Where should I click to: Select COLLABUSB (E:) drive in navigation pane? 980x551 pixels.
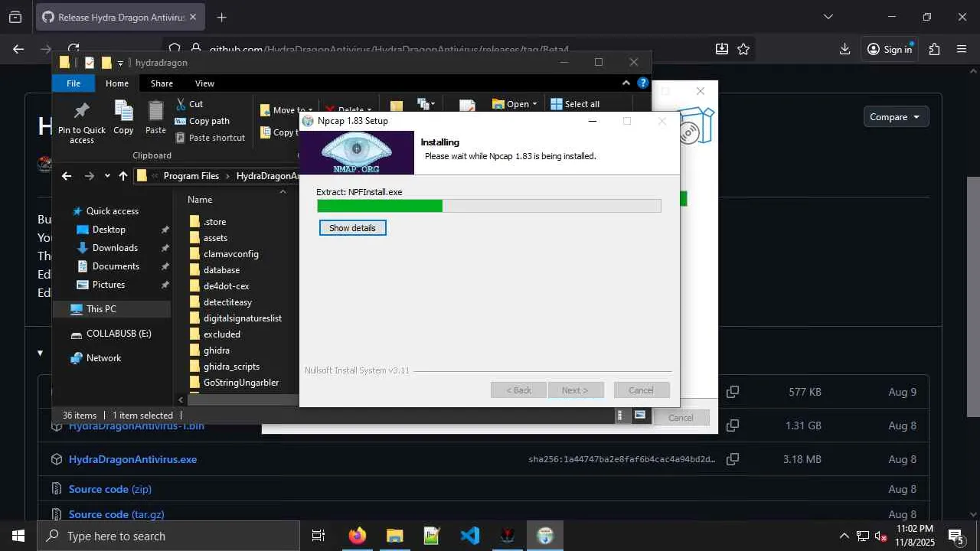point(119,334)
